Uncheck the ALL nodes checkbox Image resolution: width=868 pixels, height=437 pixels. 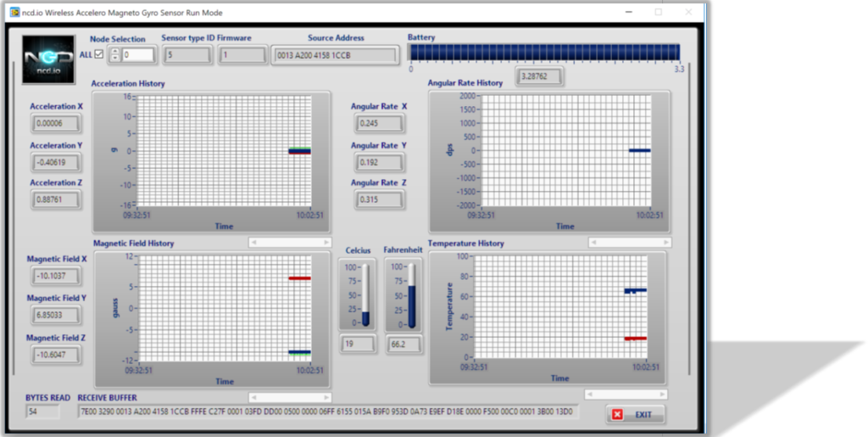click(x=99, y=54)
